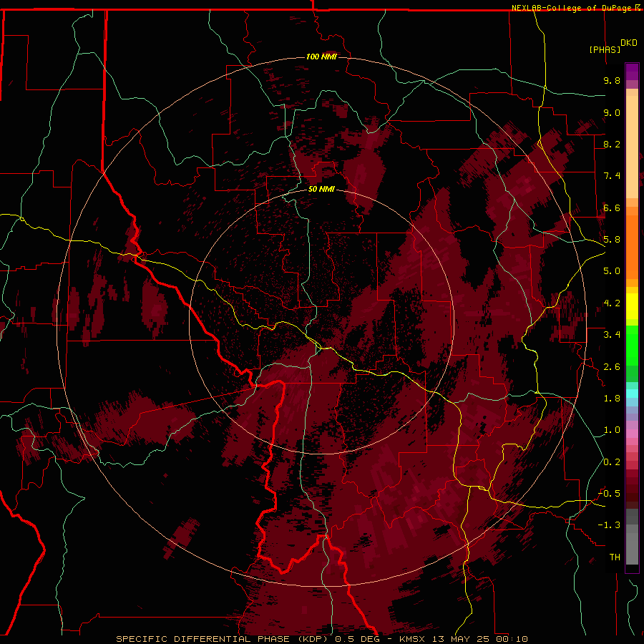Click the Specific Differential Phase KMSX caption
Image resolution: width=644 pixels, height=644 pixels.
coord(321,639)
